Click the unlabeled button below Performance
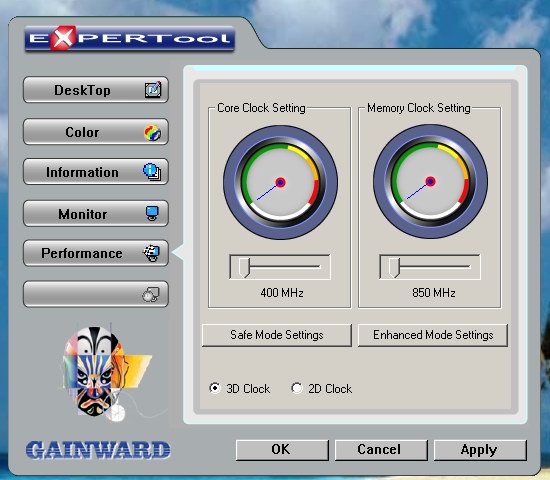The width and height of the screenshot is (550, 480). [96, 294]
